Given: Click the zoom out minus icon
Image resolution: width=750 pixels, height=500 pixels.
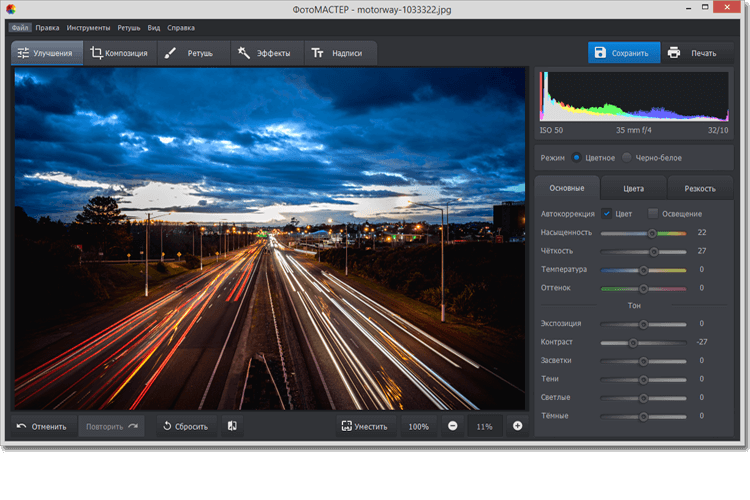Looking at the screenshot, I should click(453, 426).
